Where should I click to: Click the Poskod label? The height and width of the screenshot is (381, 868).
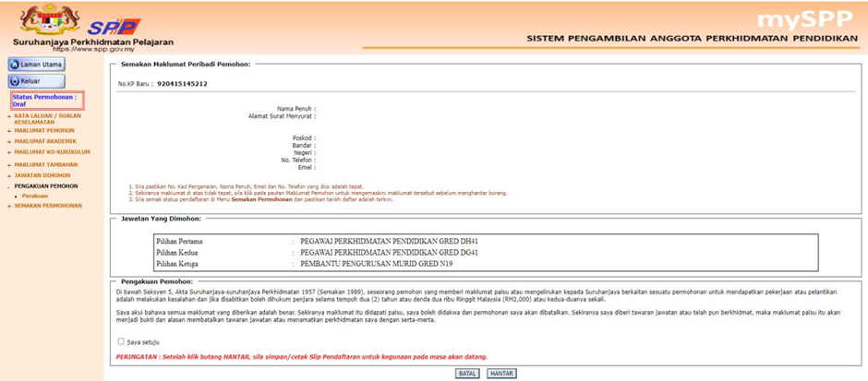304,137
